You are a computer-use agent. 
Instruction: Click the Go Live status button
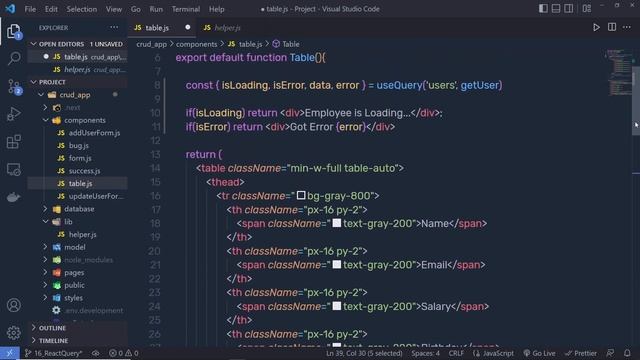(x=539, y=353)
